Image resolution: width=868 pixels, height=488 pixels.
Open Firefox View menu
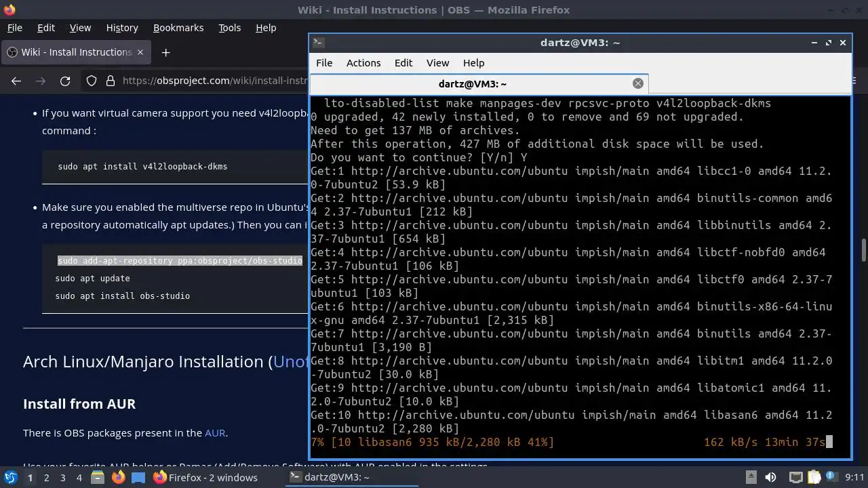tap(80, 28)
